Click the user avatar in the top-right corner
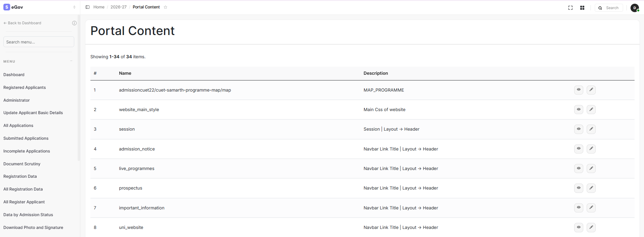 635,8
